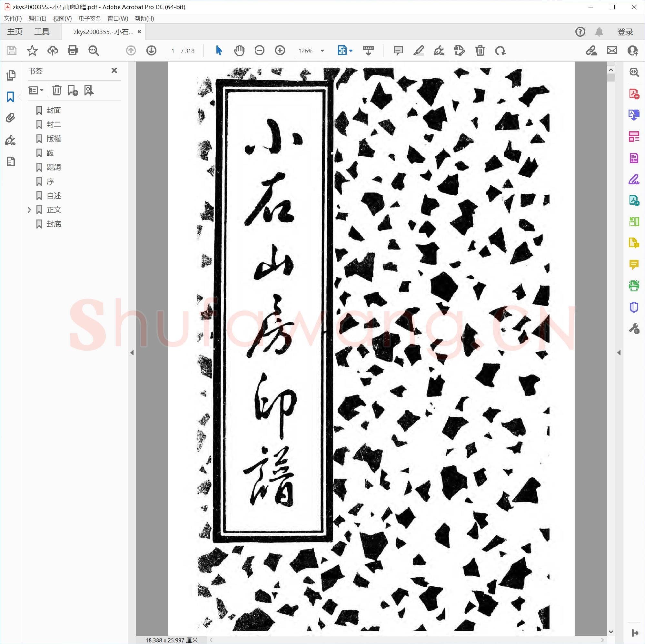645x644 pixels.
Task: Toggle the Bookmarks navigation panel
Action: coord(10,97)
